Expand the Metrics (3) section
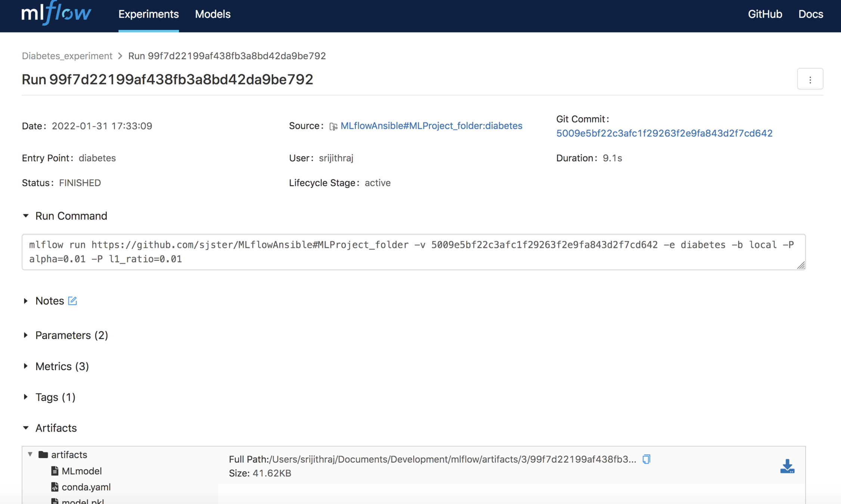Image resolution: width=841 pixels, height=504 pixels. click(26, 366)
